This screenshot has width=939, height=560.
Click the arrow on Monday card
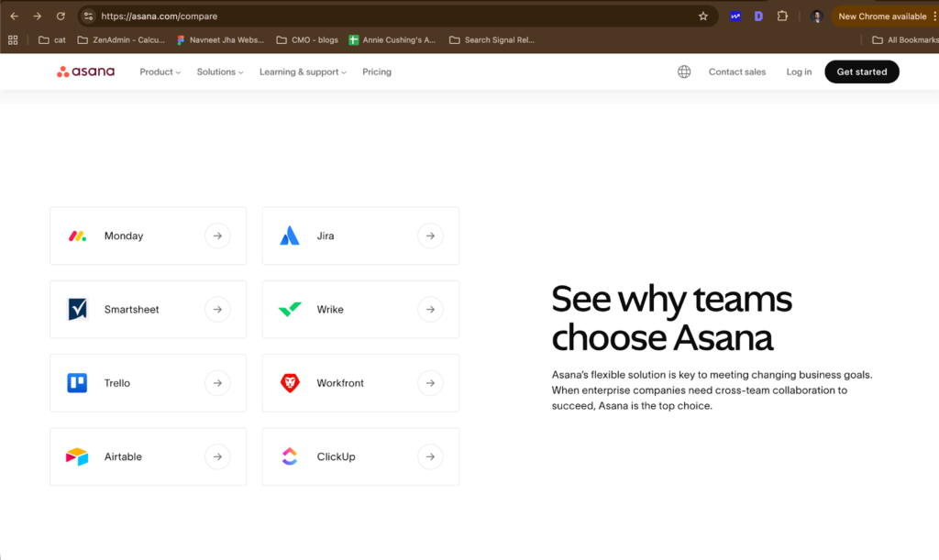(217, 236)
